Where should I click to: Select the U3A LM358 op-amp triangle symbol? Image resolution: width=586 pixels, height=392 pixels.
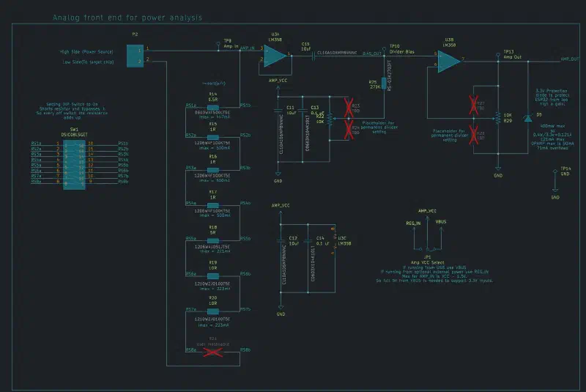click(x=275, y=56)
